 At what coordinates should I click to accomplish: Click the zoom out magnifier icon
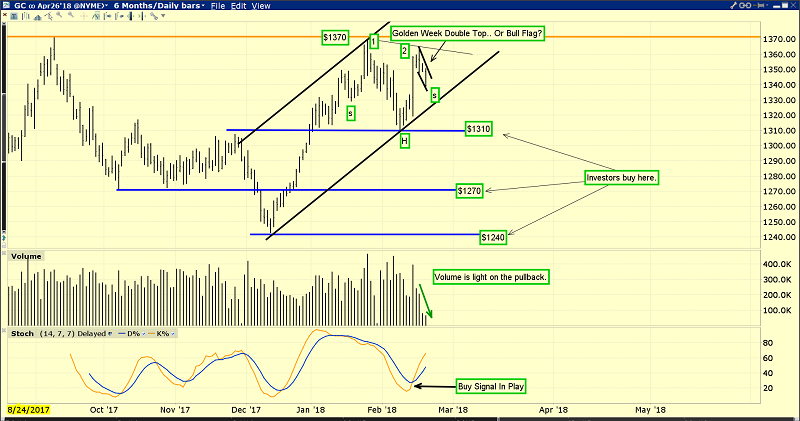[71, 14]
